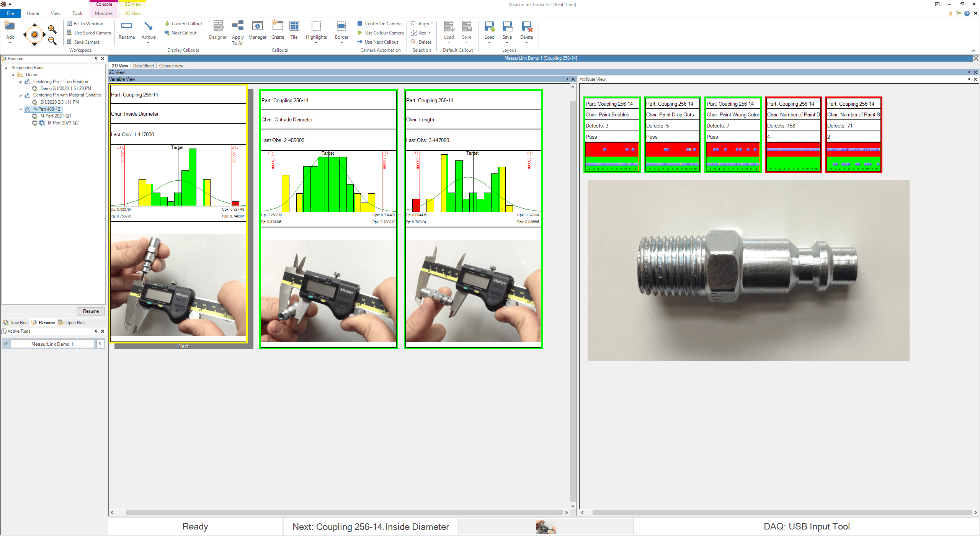Click Save in Layout group
The image size is (980, 536).
point(507,32)
